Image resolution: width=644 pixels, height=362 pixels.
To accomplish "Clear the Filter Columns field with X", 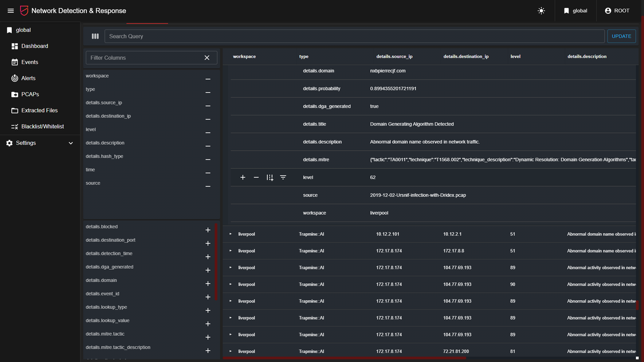I will click(x=207, y=58).
